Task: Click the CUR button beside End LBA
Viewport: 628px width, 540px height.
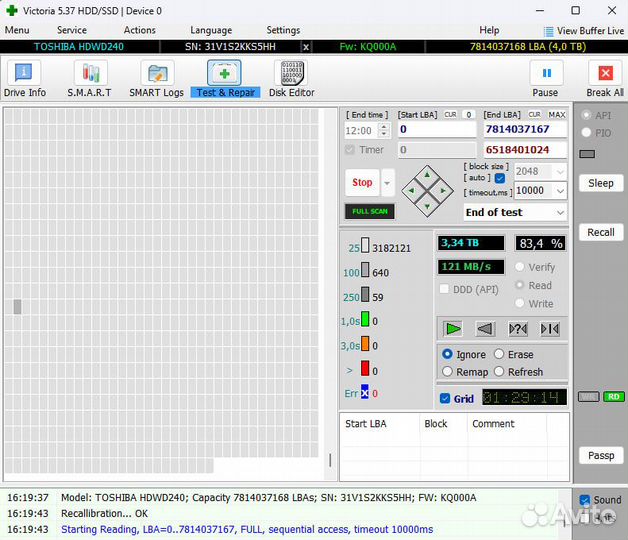Action: (x=534, y=115)
